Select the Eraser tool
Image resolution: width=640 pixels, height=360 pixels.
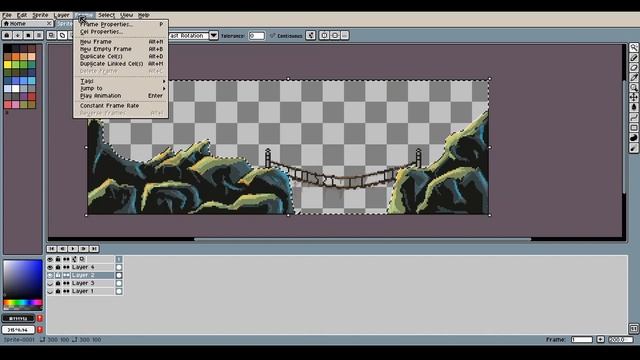pyautogui.click(x=633, y=68)
